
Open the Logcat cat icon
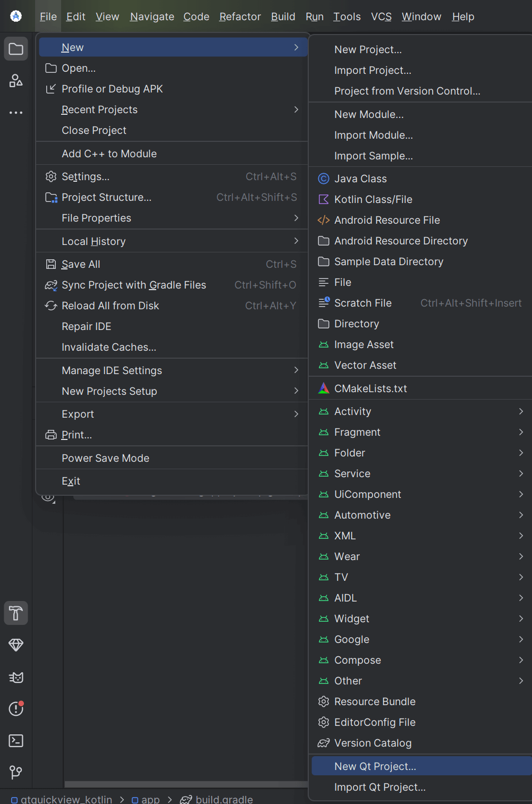[x=16, y=677]
